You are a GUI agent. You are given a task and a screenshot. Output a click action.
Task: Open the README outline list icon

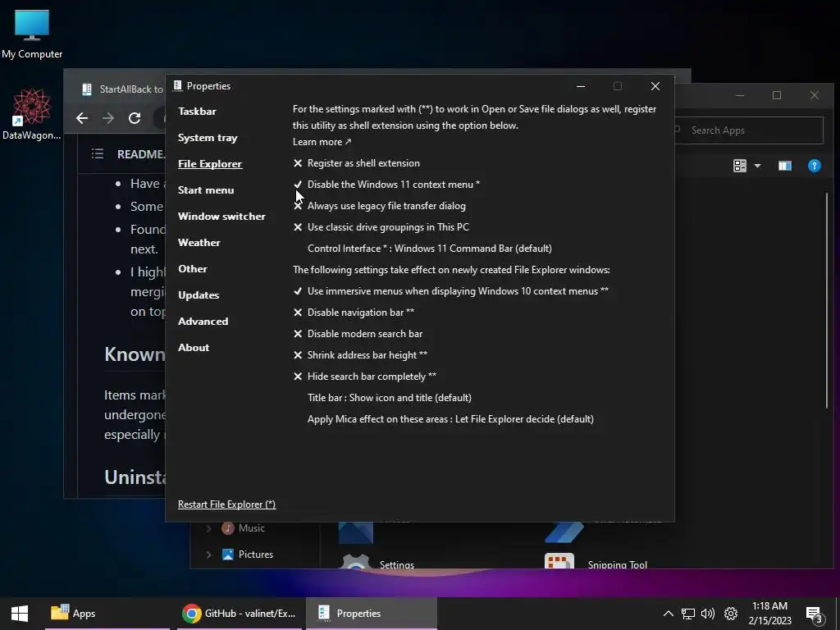tap(98, 154)
